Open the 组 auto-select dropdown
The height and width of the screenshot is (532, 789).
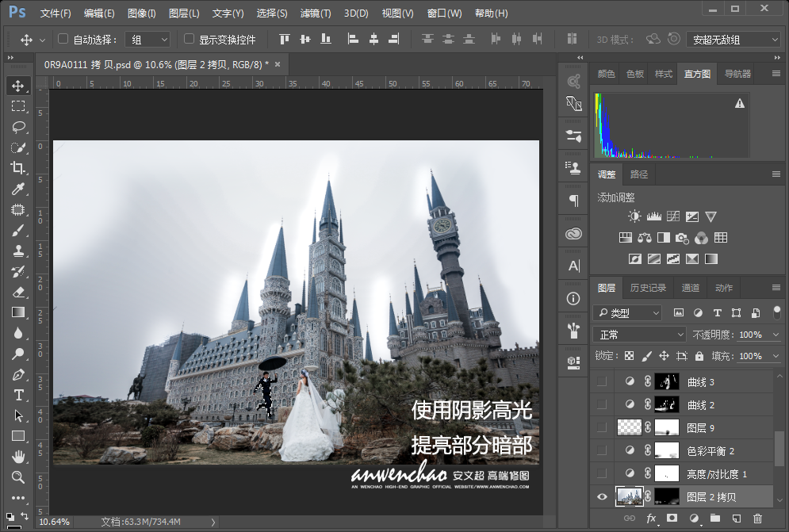[x=147, y=40]
